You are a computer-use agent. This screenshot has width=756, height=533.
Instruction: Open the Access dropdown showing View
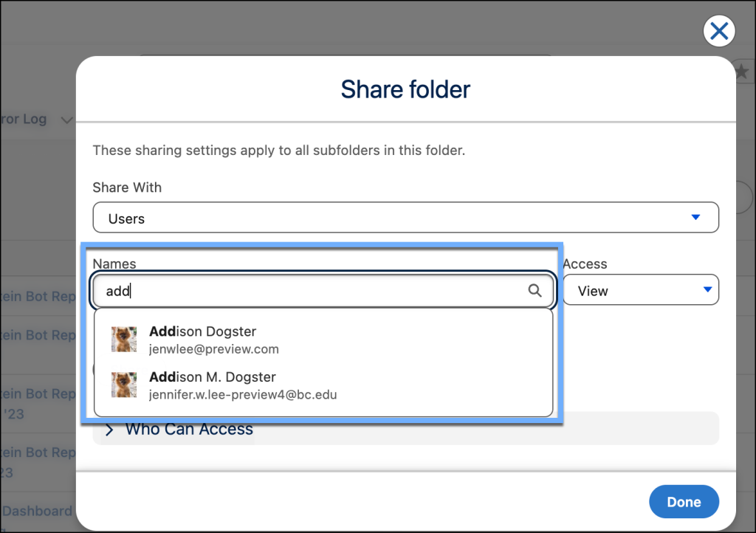tap(640, 289)
